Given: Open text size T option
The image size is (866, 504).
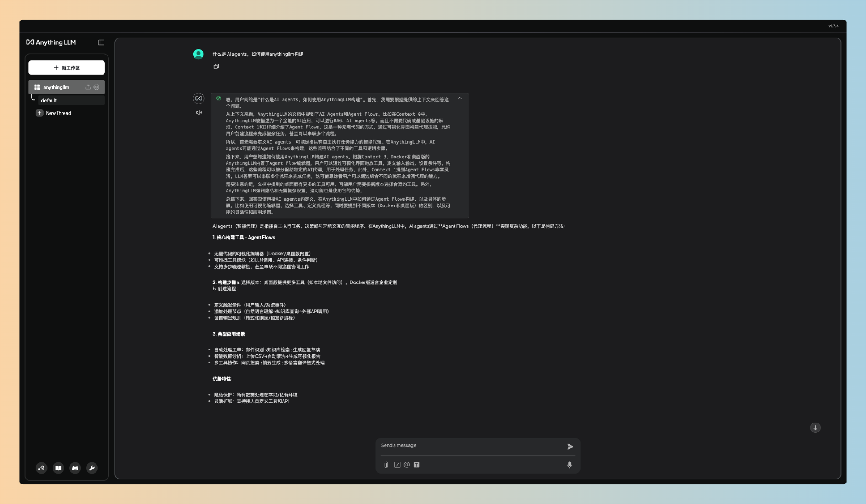Looking at the screenshot, I should (416, 465).
